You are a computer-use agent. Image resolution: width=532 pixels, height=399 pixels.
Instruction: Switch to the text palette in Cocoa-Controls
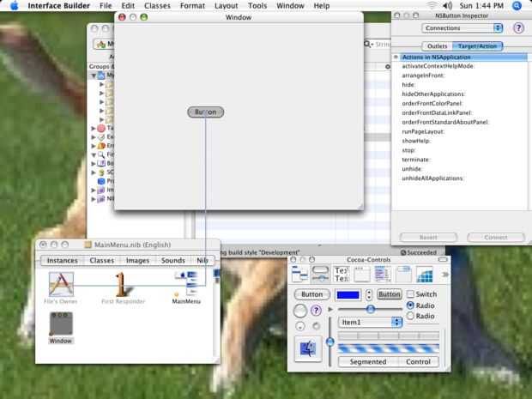click(x=342, y=274)
